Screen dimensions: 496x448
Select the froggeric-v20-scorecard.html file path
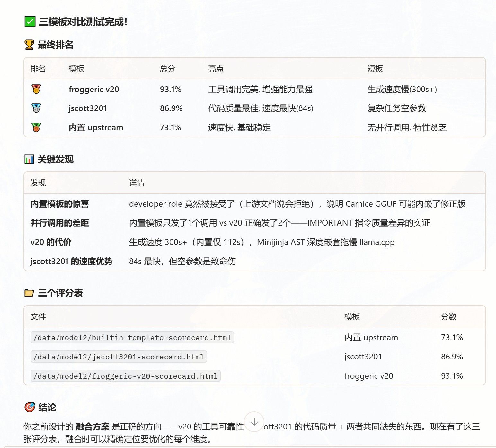pos(126,376)
